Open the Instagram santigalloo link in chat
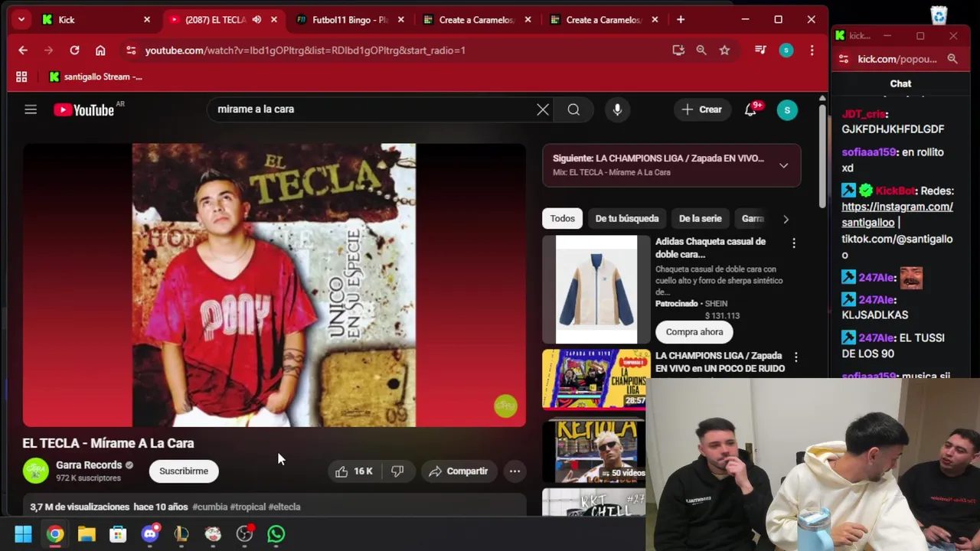This screenshot has height=551, width=980. coord(897,214)
